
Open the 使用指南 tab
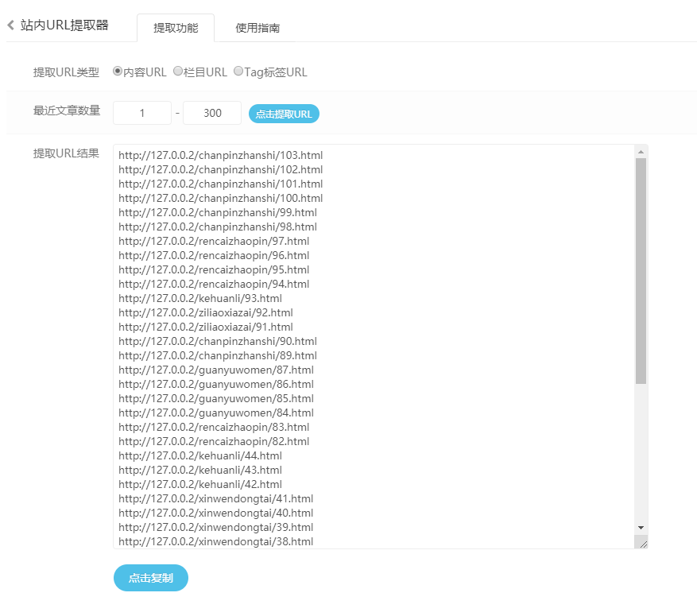258,28
